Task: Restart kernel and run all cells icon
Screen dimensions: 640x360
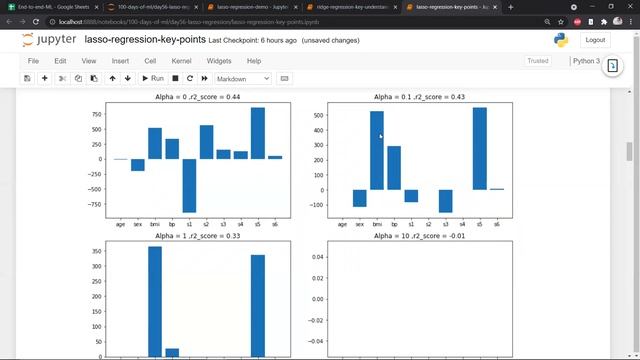Action: 204,78
